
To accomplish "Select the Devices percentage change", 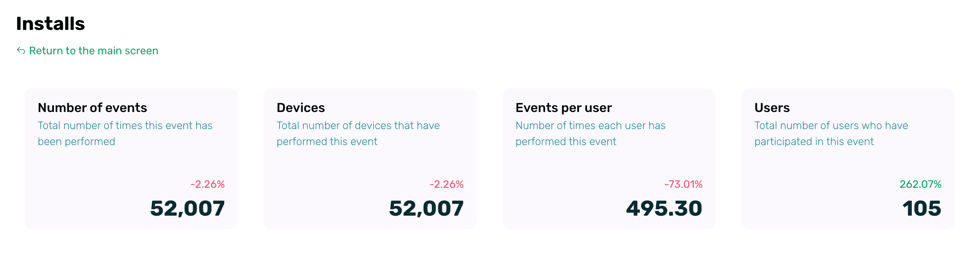I will coord(446,184).
